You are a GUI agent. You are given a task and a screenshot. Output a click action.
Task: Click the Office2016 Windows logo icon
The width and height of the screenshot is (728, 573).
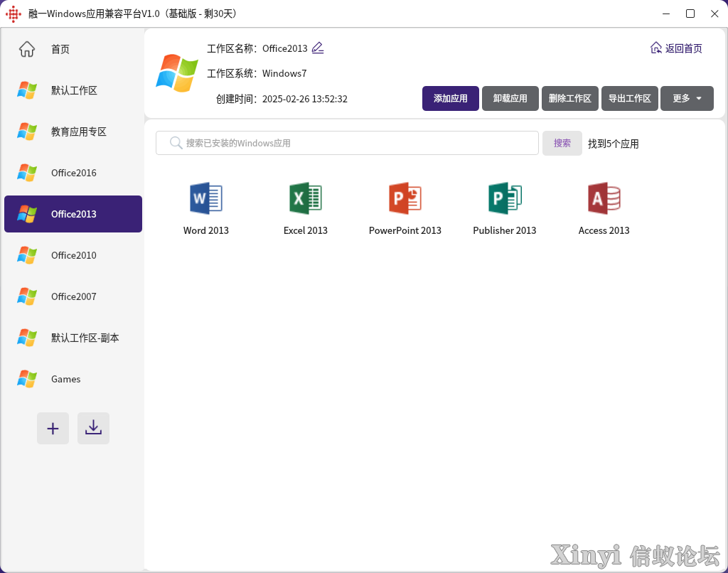tap(27, 173)
